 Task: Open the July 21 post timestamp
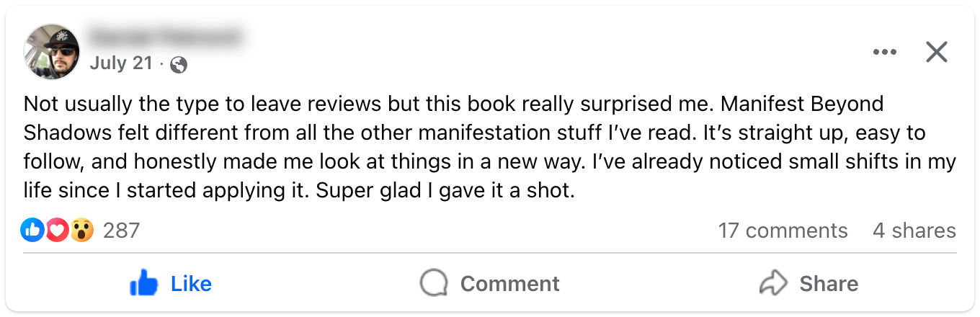[x=121, y=63]
